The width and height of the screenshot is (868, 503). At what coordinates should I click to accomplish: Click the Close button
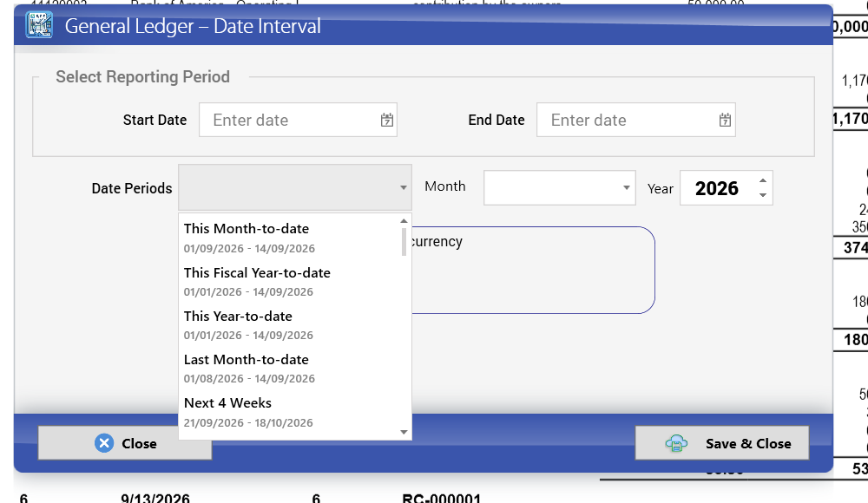click(x=124, y=442)
